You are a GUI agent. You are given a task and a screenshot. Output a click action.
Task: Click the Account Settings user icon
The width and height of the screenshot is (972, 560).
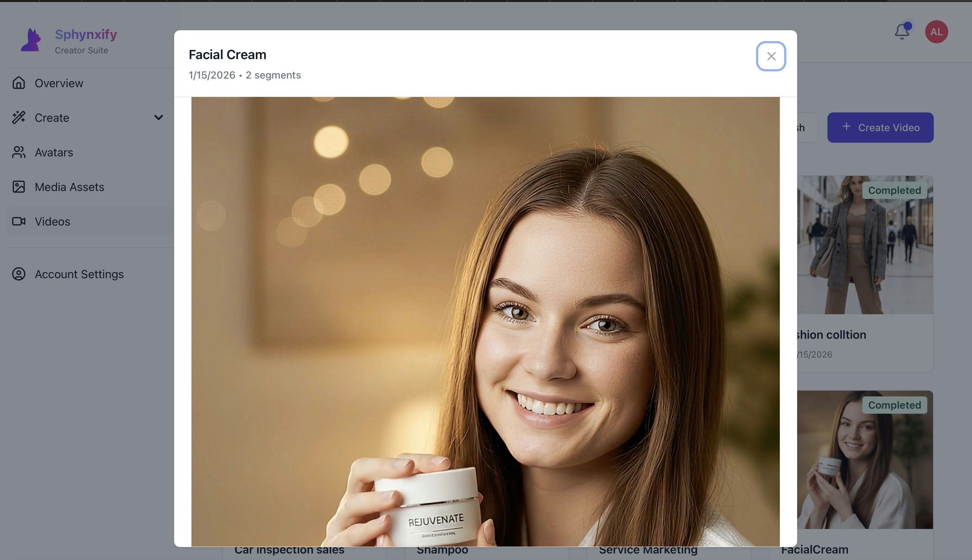click(x=18, y=274)
